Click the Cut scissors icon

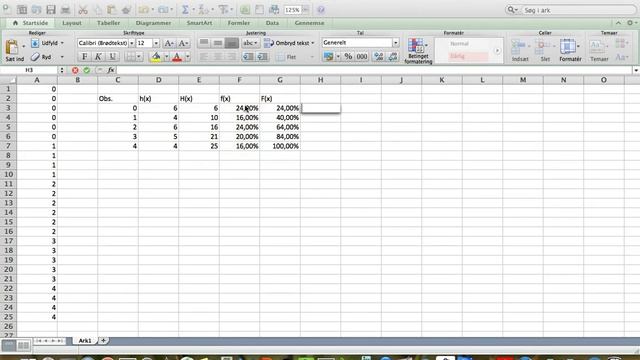[83, 10]
